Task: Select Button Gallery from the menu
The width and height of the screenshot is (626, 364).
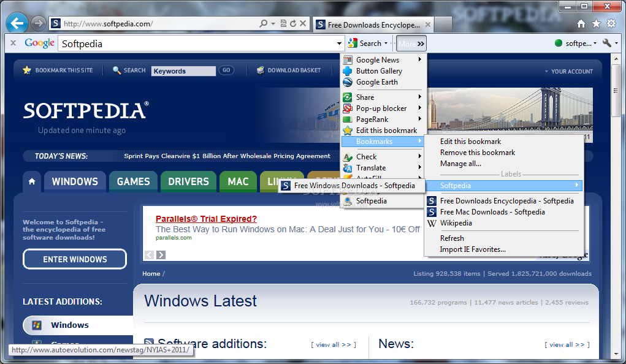Action: (x=383, y=71)
